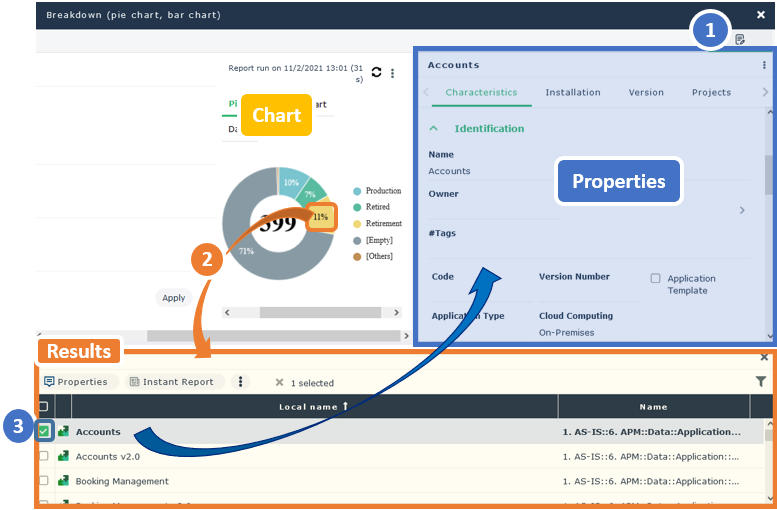The image size is (777, 510).
Task: Tick the Booking Management row checkbox
Action: 43,481
